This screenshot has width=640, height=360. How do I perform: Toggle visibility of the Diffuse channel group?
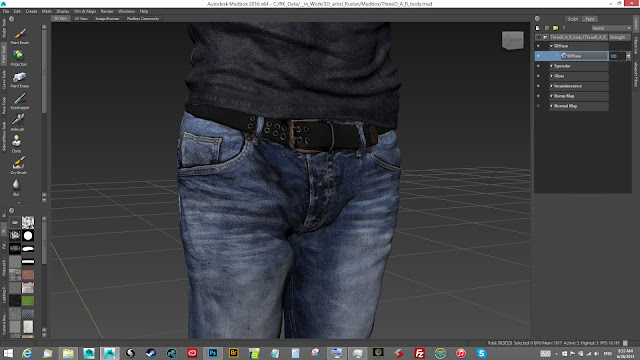click(x=538, y=46)
